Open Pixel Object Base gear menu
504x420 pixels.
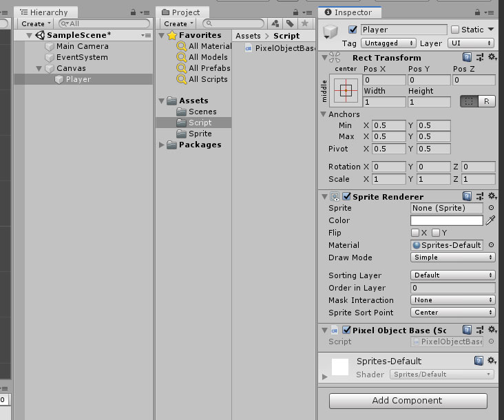point(492,329)
